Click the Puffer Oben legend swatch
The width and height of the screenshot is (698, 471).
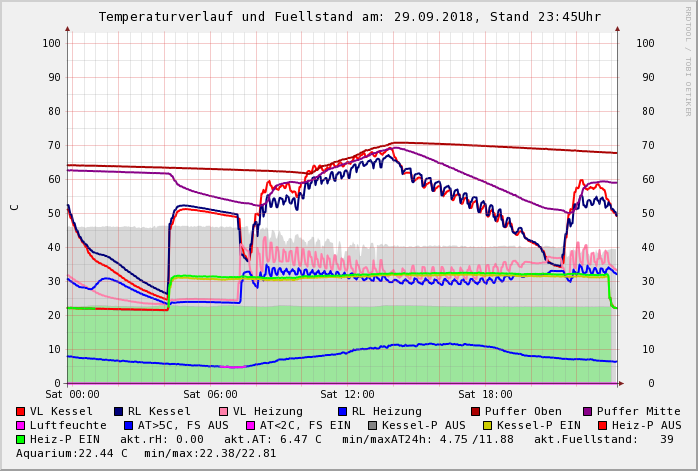(x=476, y=411)
